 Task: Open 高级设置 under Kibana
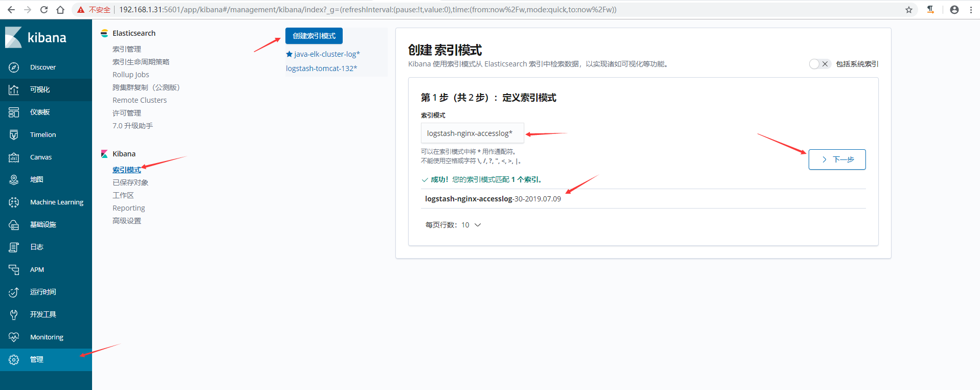coord(127,221)
